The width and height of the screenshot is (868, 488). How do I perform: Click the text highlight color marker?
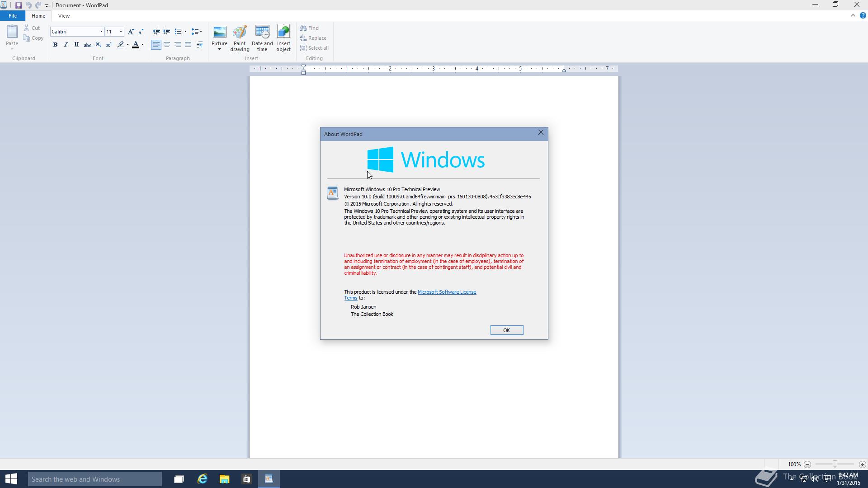[x=120, y=45]
